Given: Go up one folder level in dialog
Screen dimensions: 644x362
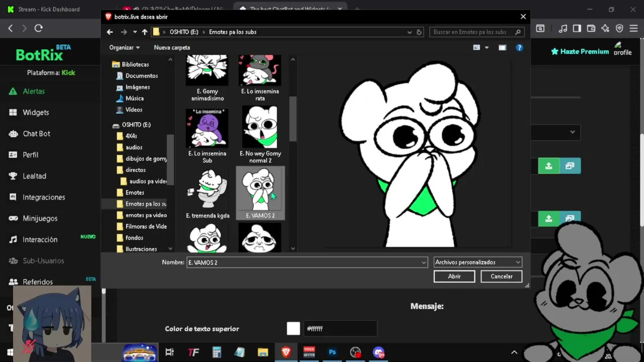Looking at the screenshot, I should pos(144,32).
